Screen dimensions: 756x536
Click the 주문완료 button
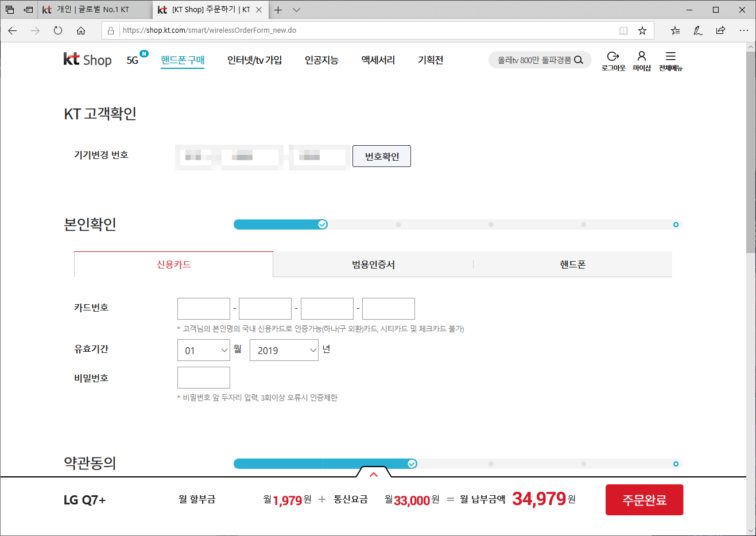click(645, 500)
